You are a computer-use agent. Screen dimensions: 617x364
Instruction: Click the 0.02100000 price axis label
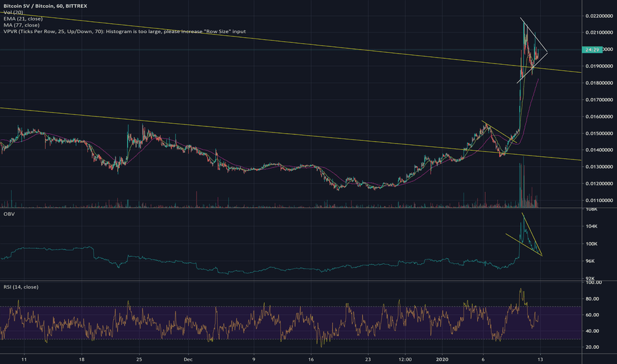click(x=599, y=32)
